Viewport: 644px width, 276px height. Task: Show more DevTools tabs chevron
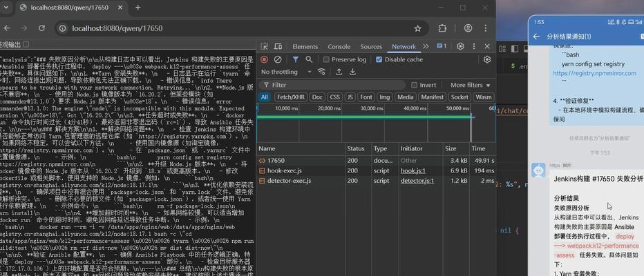426,46
